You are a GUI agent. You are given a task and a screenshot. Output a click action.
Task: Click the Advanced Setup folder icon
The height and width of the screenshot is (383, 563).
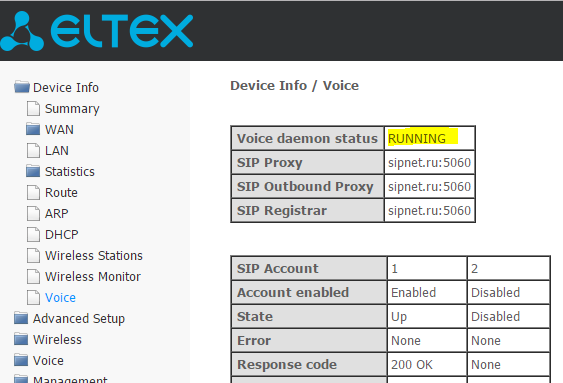(x=21, y=318)
